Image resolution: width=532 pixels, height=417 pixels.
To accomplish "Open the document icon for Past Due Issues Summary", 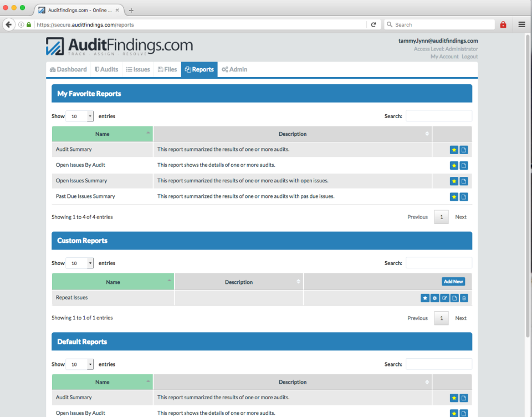I will tap(464, 196).
